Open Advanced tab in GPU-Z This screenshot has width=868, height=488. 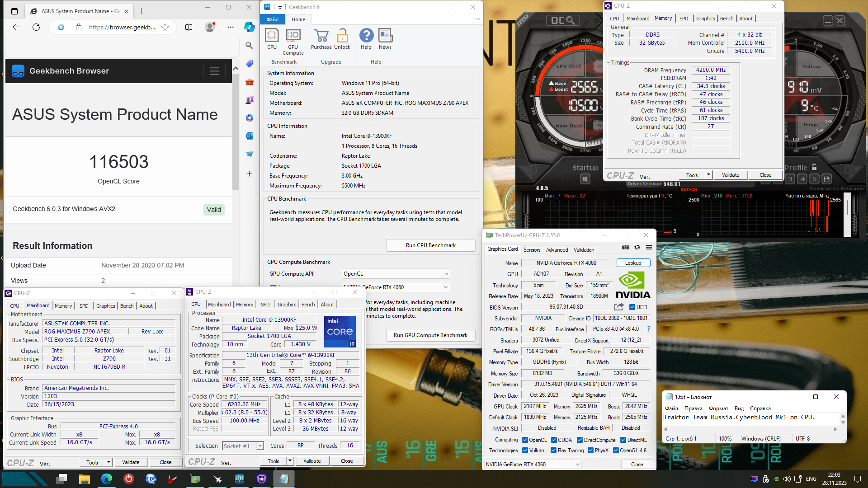pyautogui.click(x=557, y=250)
